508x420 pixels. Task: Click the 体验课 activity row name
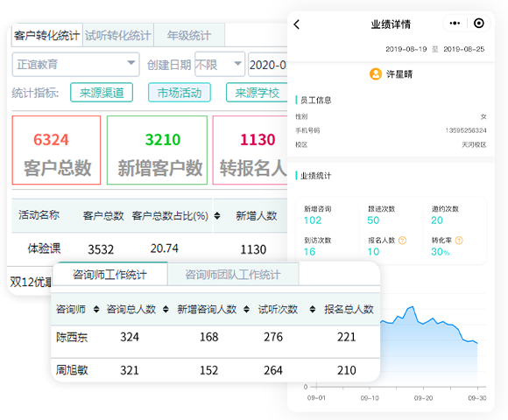coord(44,248)
